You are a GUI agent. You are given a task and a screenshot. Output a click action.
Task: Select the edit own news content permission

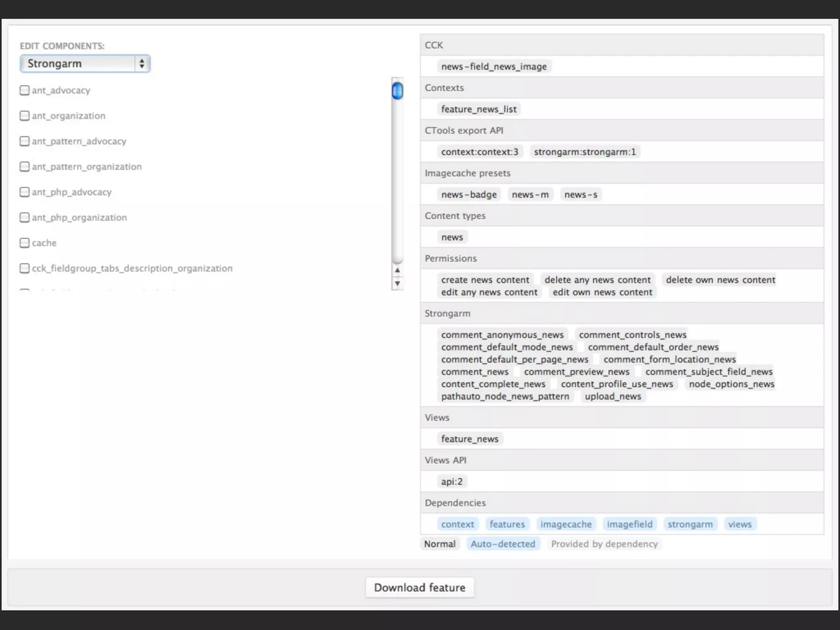coord(603,292)
